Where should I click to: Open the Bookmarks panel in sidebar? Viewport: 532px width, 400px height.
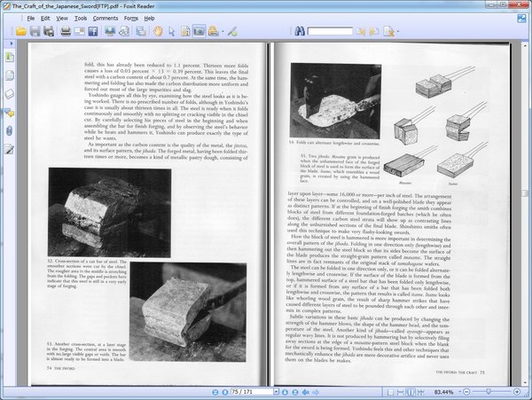pos(8,58)
